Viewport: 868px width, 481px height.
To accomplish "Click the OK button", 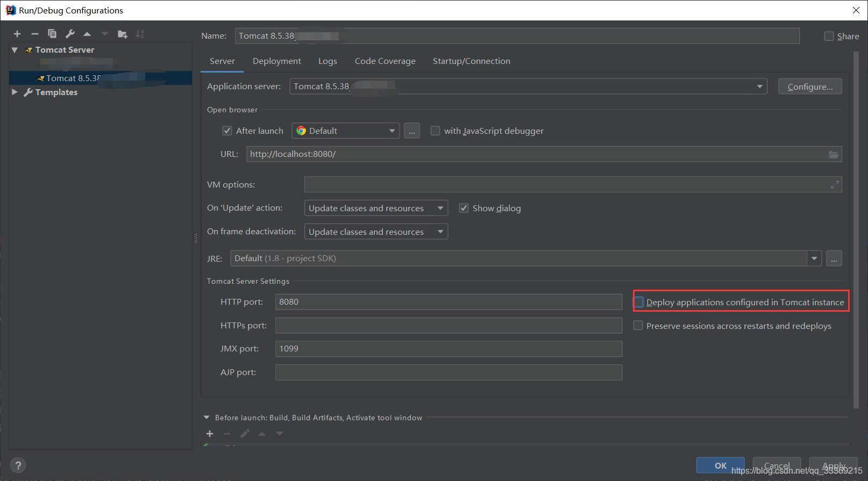I will (721, 465).
